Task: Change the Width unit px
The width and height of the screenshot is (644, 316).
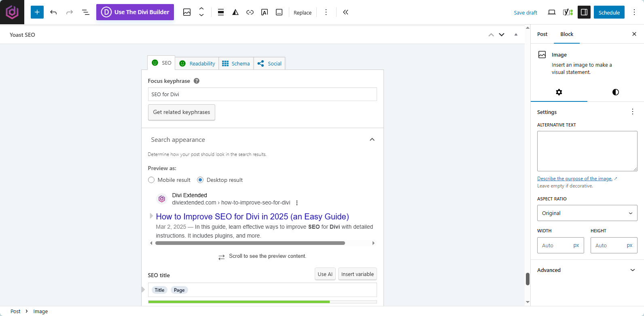Action: point(576,245)
